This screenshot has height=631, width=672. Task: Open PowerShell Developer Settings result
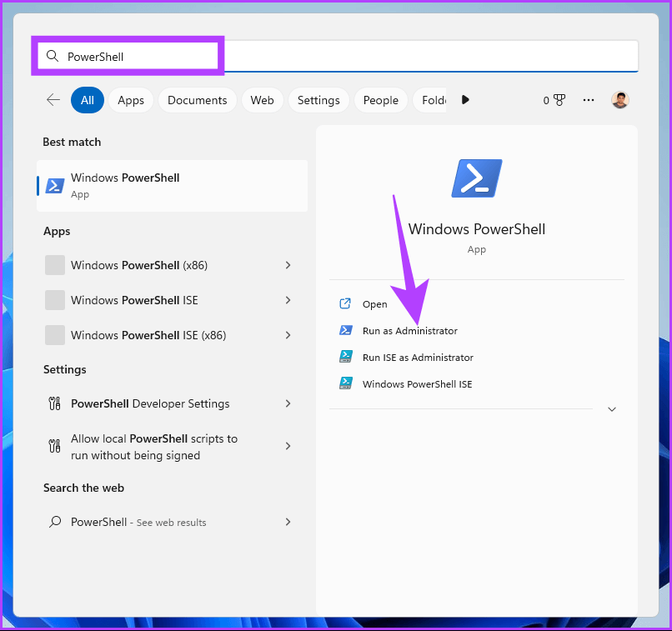coord(173,403)
